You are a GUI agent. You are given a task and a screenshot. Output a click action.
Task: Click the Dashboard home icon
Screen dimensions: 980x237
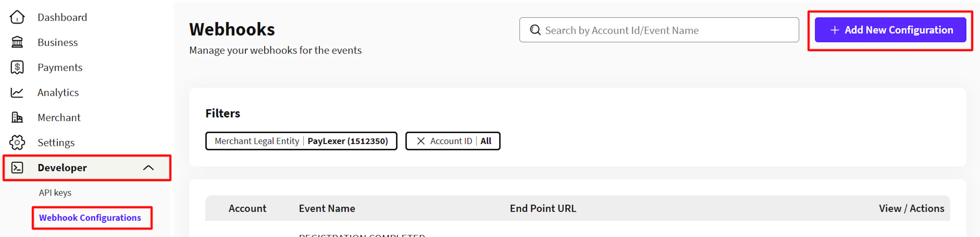(17, 17)
